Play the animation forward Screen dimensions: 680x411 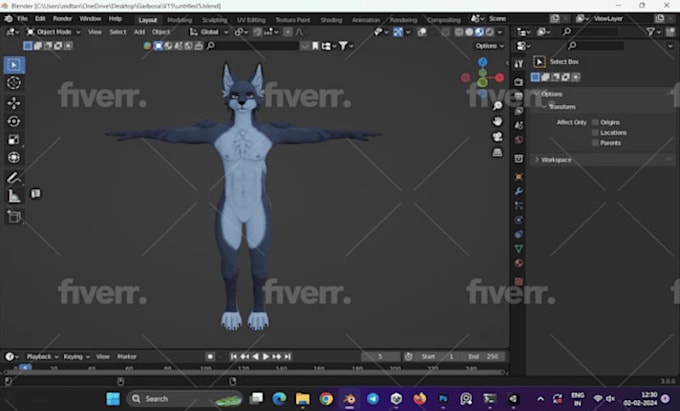(x=266, y=356)
